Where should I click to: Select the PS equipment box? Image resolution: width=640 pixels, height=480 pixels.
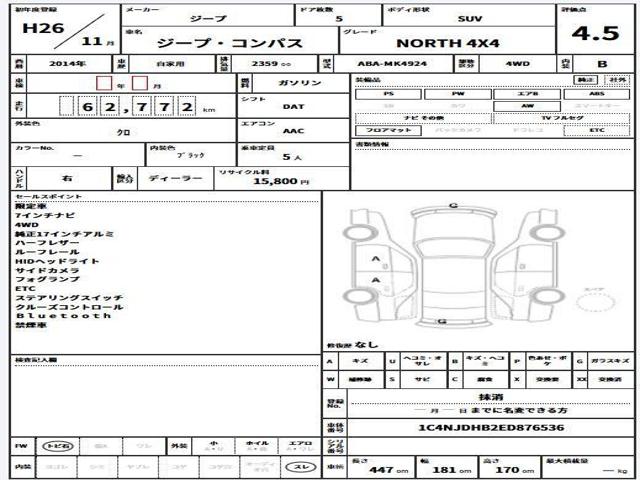tap(389, 94)
